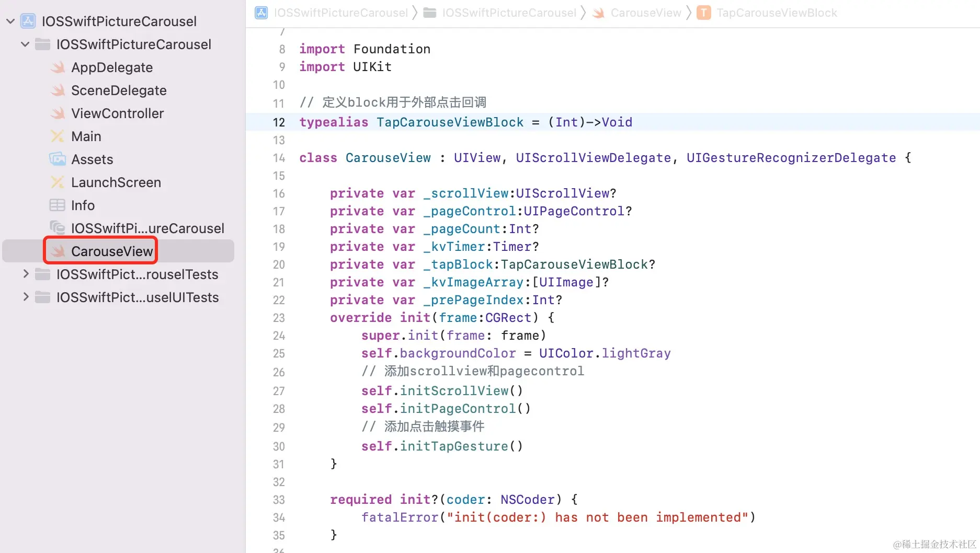The width and height of the screenshot is (980, 553).
Task: Click the _kvImageArray property name
Action: [x=473, y=282]
